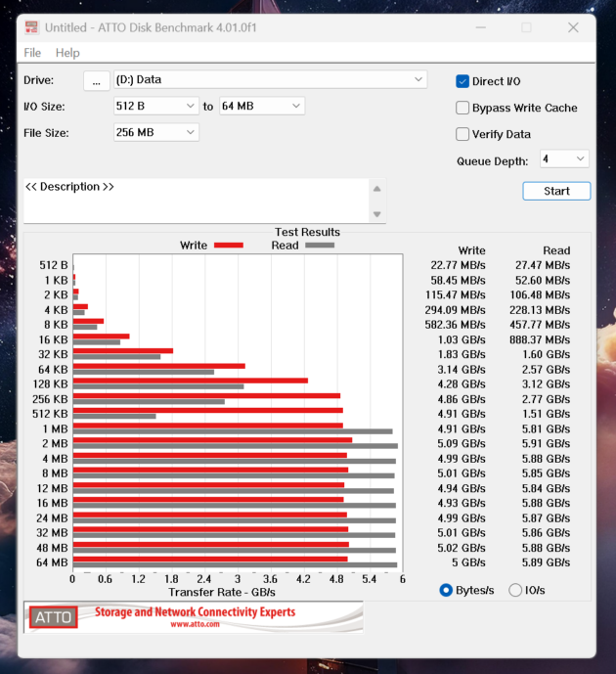Uncheck the Direct I/O checkbox

pyautogui.click(x=463, y=81)
